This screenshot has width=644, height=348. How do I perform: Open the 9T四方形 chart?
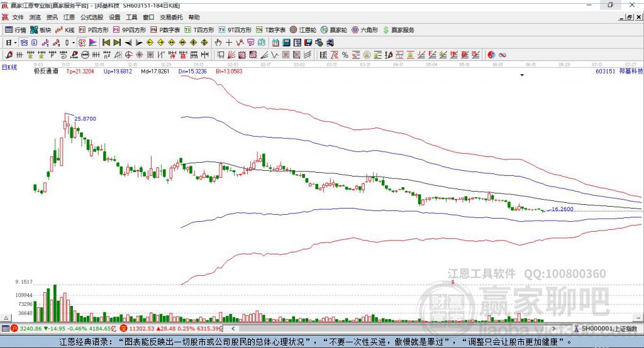235,30
